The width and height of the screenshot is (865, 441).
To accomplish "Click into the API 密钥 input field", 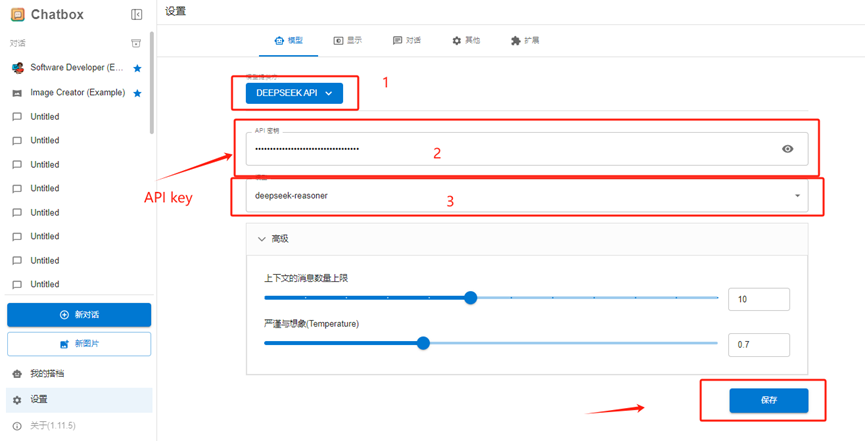I will (x=527, y=148).
